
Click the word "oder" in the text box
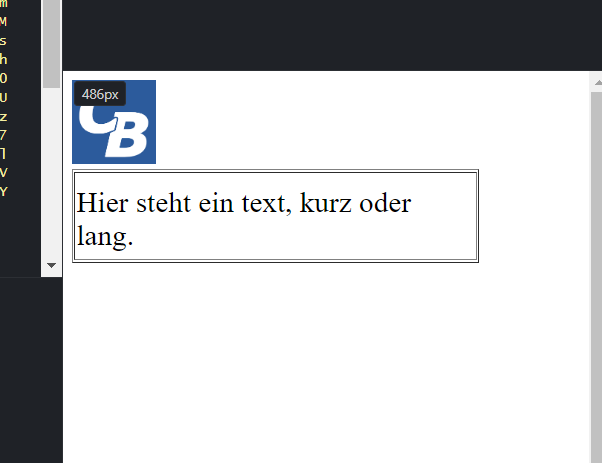pyautogui.click(x=385, y=203)
